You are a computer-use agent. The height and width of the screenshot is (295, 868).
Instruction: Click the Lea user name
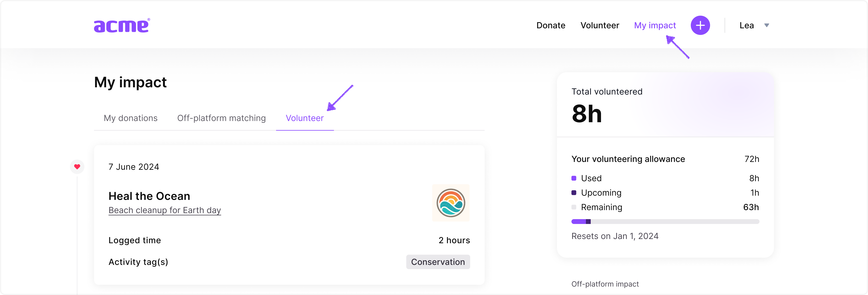[x=746, y=26]
